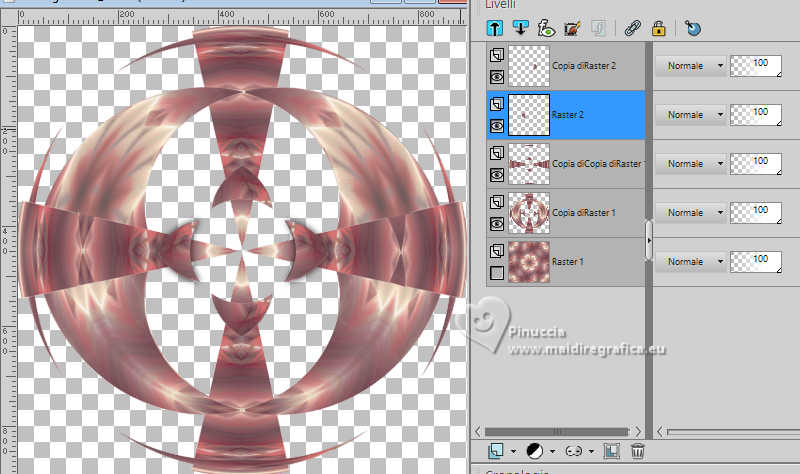
Task: Click thumbnail of Copia diCopia diRaster layer
Action: 529,164
